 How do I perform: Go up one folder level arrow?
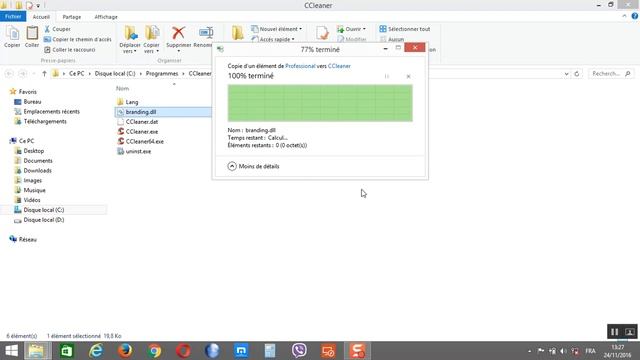pyautogui.click(x=44, y=73)
